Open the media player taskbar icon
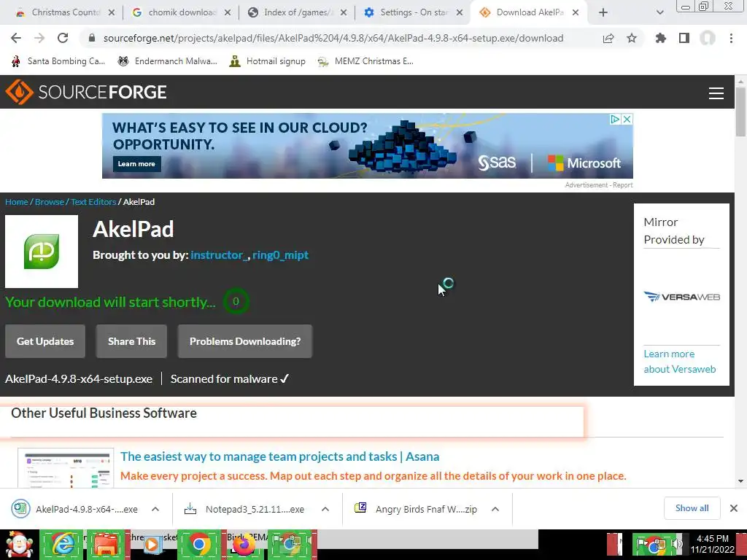 152,544
